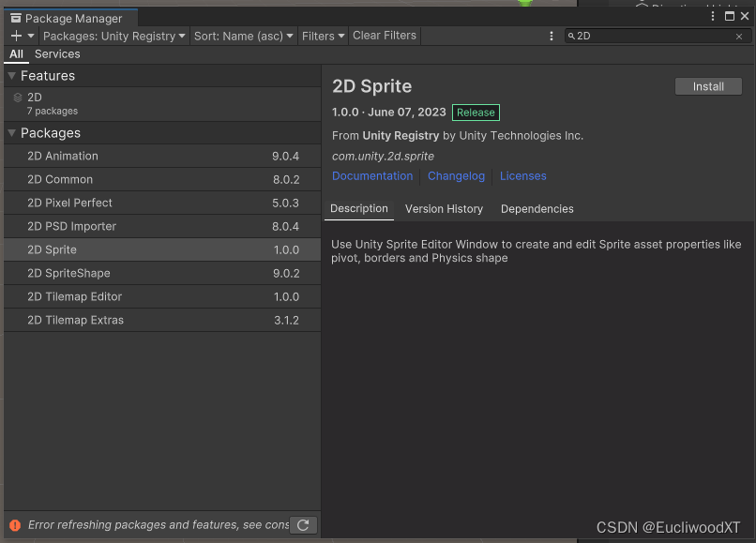Select the 2D Animation package
The width and height of the screenshot is (756, 543).
pos(162,157)
